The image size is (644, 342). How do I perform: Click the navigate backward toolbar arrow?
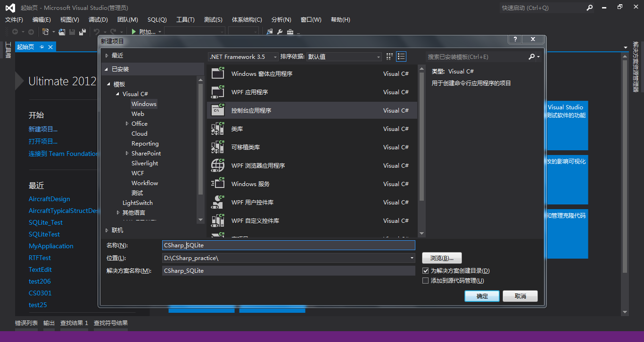pyautogui.click(x=15, y=32)
